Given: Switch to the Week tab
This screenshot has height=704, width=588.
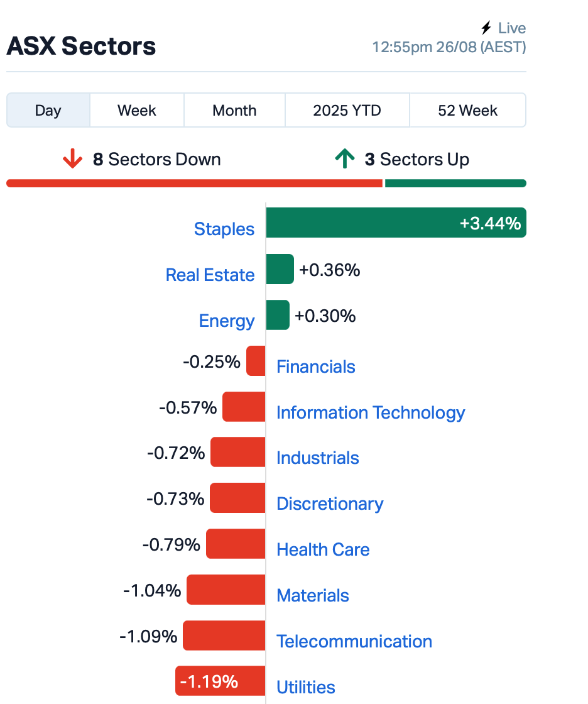Looking at the screenshot, I should [x=137, y=111].
